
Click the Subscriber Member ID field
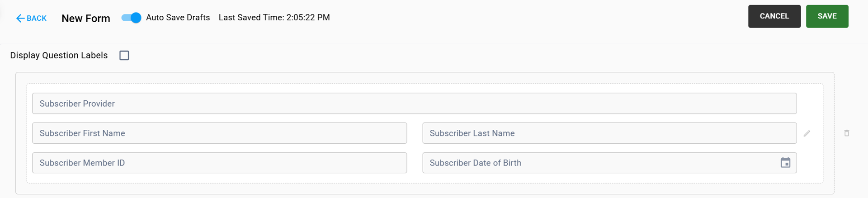(219, 163)
